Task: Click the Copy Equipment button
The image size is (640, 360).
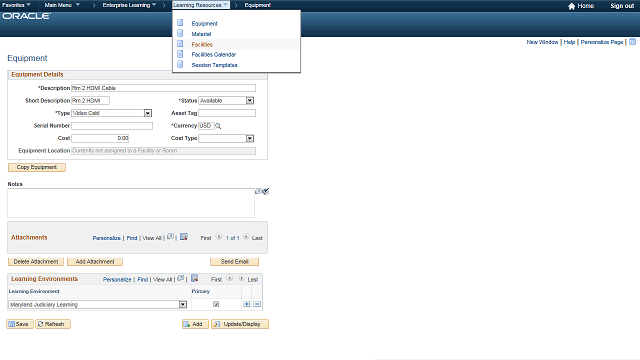Action: click(x=37, y=167)
